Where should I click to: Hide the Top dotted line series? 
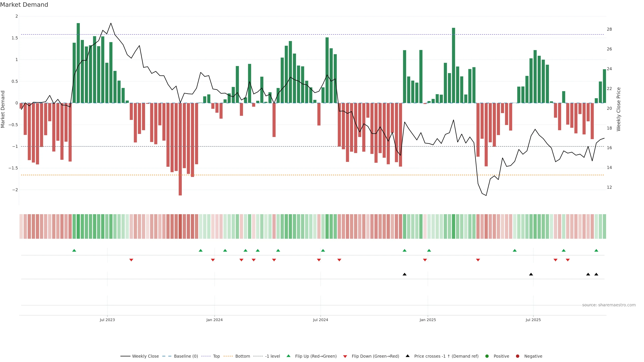pyautogui.click(x=216, y=356)
